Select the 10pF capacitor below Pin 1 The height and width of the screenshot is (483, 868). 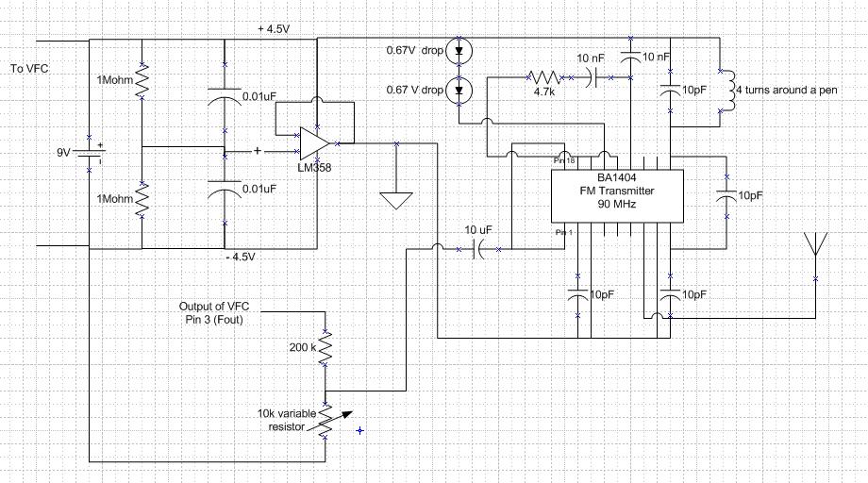tap(578, 296)
